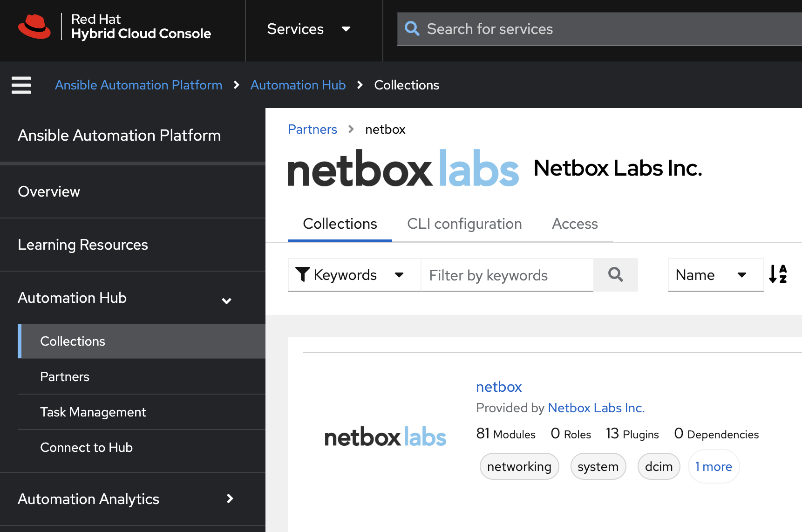The image size is (802, 532).
Task: Open the netbox labs header logo
Action: click(403, 168)
